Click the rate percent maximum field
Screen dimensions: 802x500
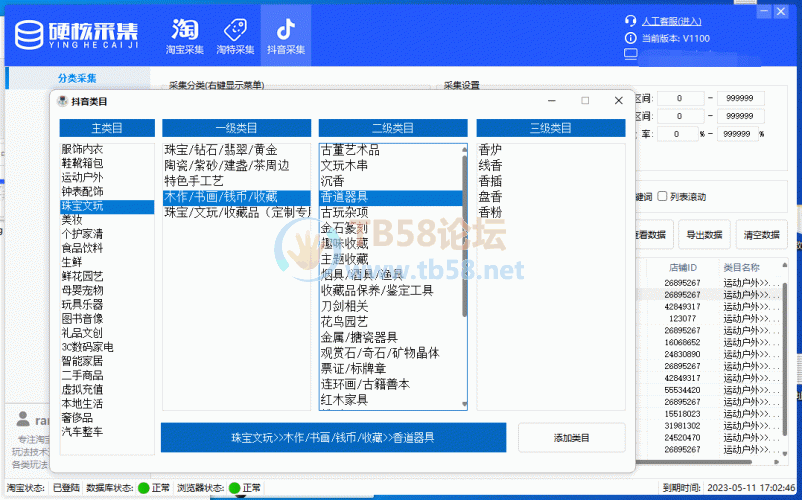point(737,134)
